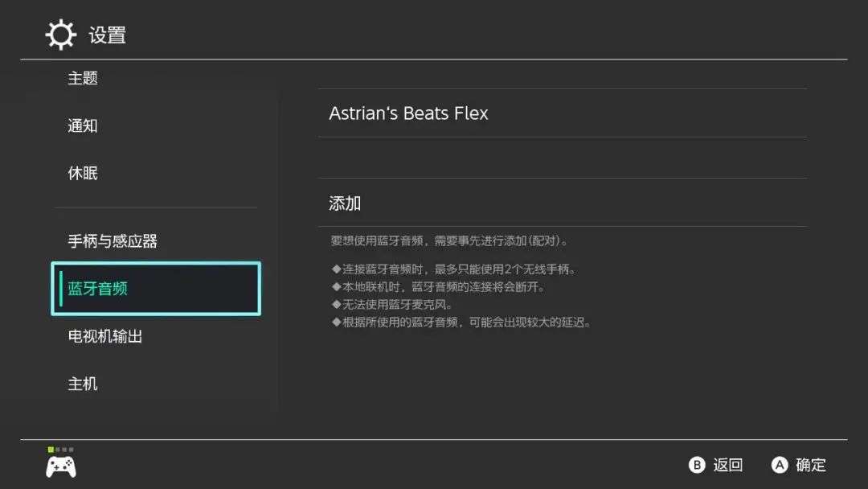Click the 返回 label
Screen dimensions: 868x489
point(727,465)
